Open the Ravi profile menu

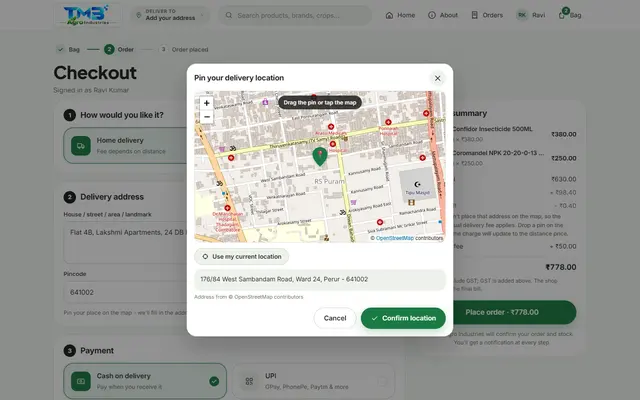(531, 15)
